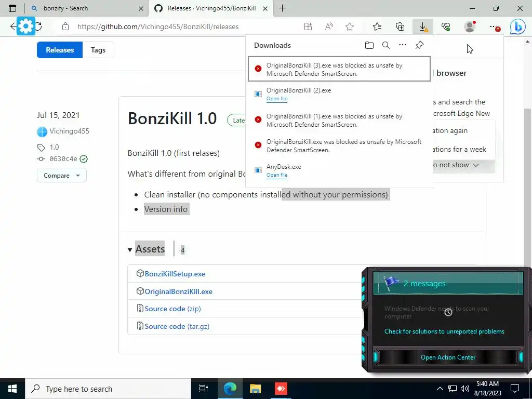Select blocked OriginalBonziKill.exe download entry
The image size is (532, 399).
(339, 145)
